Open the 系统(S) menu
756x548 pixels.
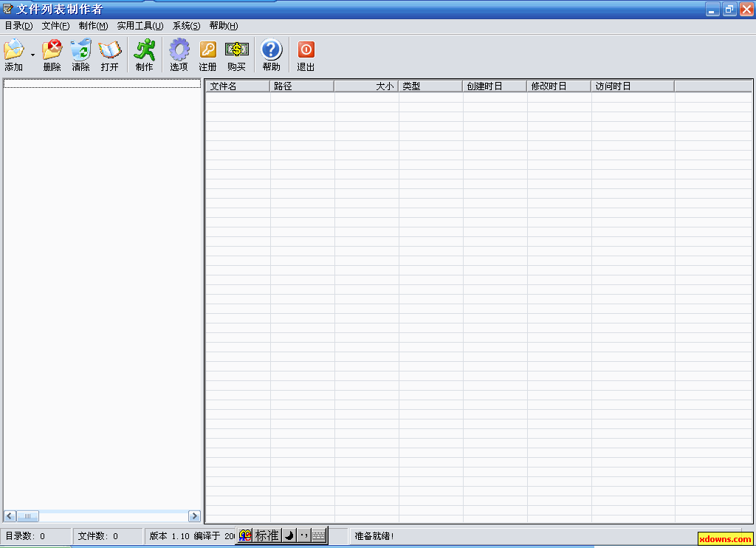click(x=186, y=26)
